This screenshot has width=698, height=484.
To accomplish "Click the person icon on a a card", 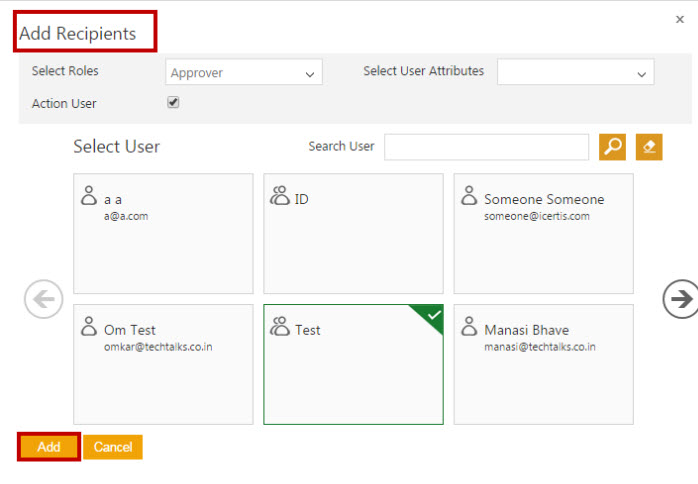I will [89, 196].
